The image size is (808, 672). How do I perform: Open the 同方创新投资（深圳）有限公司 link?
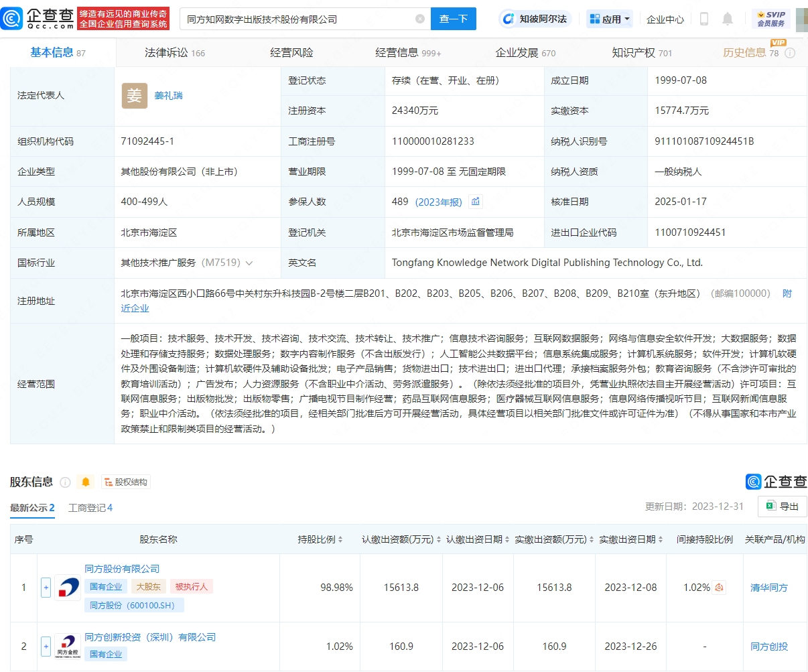150,637
